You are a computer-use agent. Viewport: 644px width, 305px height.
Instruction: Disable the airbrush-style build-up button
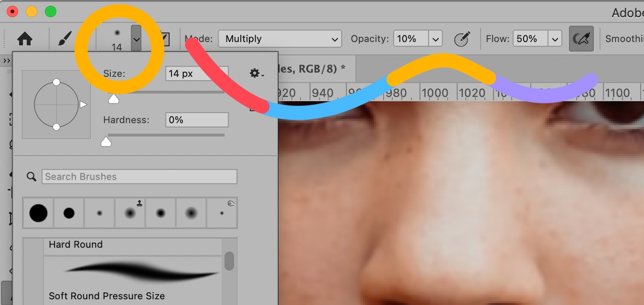click(581, 39)
